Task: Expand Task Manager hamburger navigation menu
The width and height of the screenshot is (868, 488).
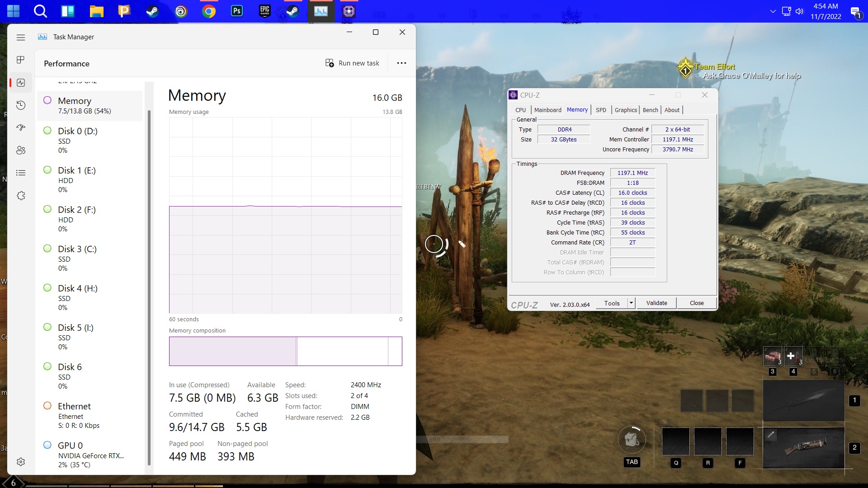Action: (20, 37)
